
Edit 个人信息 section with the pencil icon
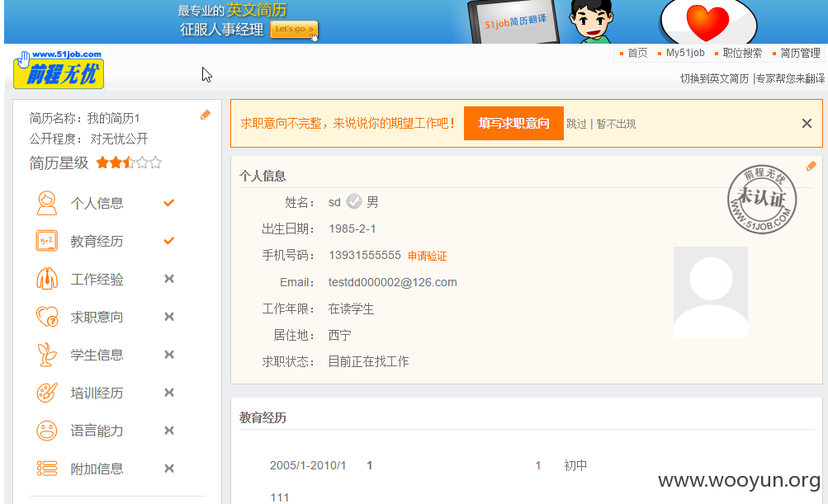pos(811,166)
